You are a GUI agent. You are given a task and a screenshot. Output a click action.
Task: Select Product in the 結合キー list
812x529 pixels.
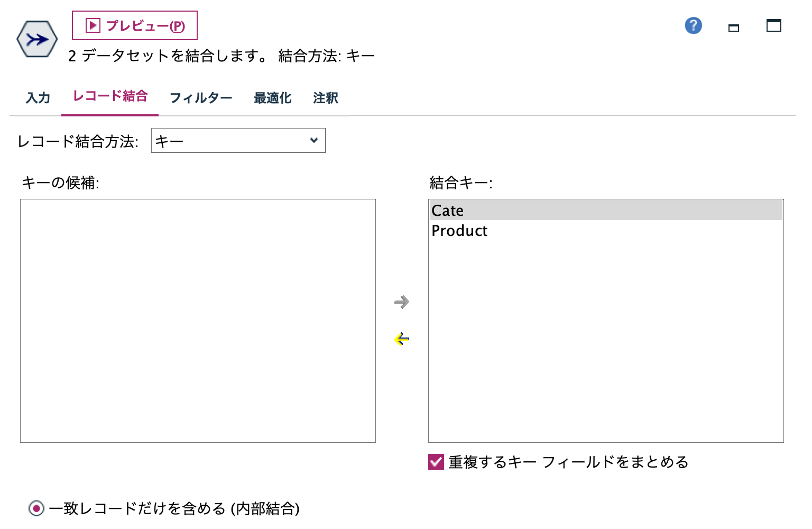459,231
